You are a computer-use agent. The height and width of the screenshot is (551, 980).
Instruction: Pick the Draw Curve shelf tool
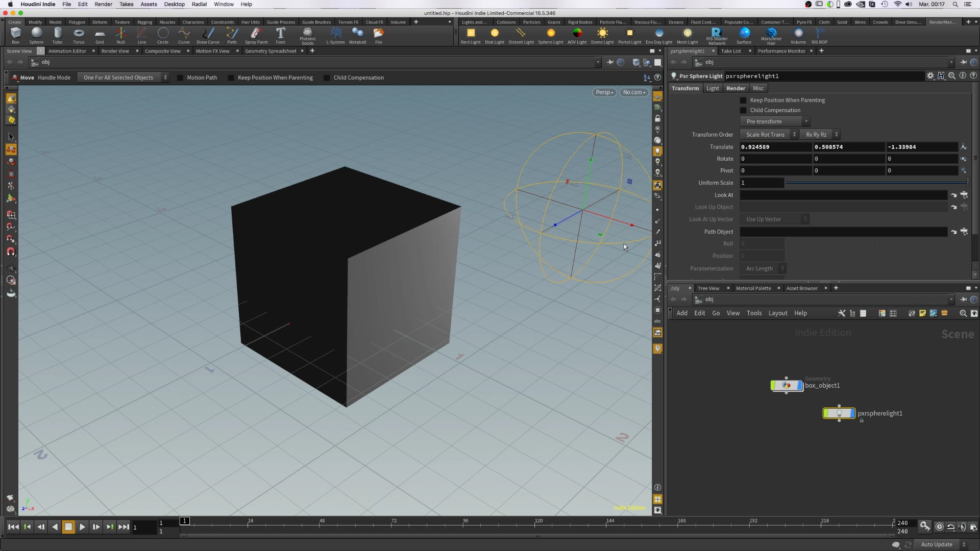208,36
